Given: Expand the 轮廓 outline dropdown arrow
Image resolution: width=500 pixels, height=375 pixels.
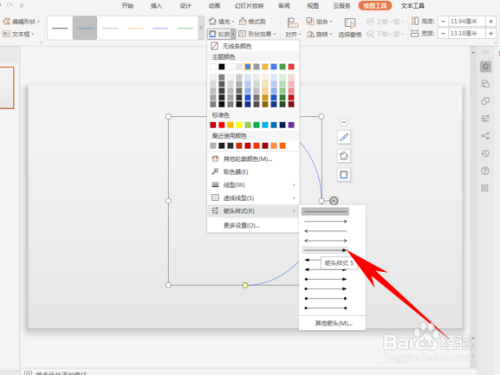Looking at the screenshot, I should click(233, 34).
